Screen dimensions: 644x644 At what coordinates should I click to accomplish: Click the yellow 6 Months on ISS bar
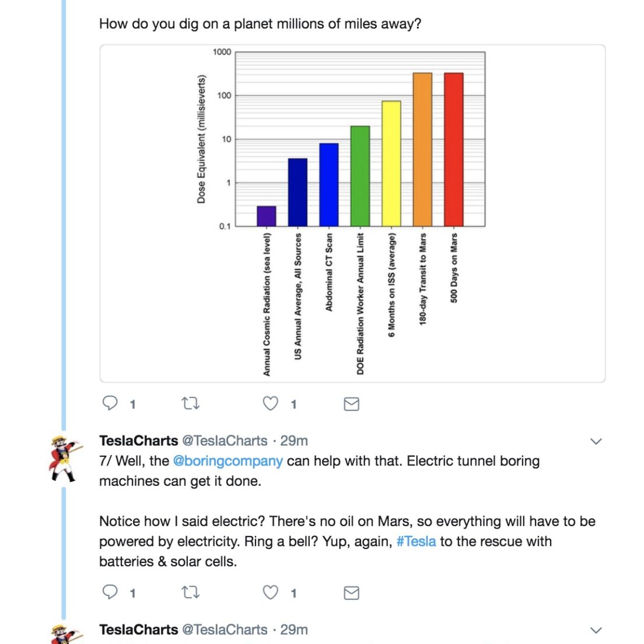tap(391, 164)
